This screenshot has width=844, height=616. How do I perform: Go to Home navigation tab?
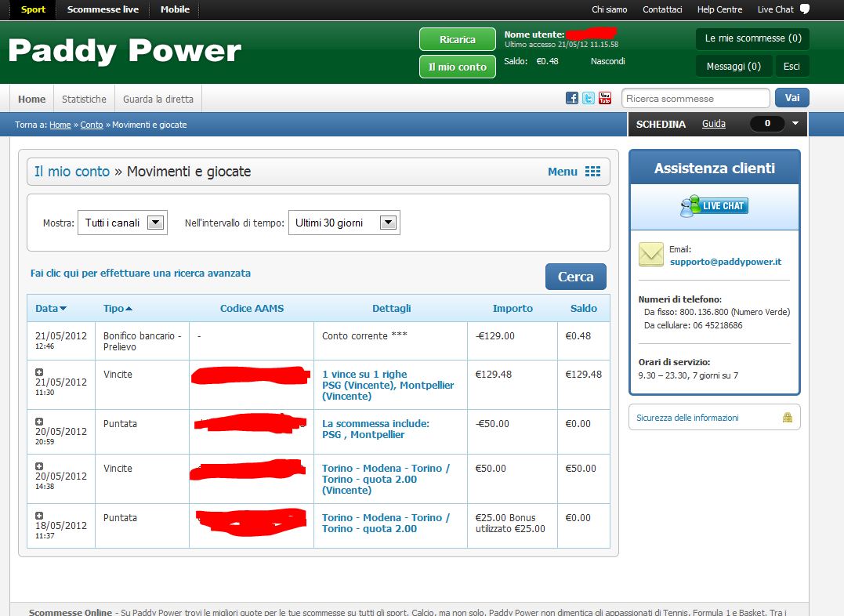pos(32,99)
